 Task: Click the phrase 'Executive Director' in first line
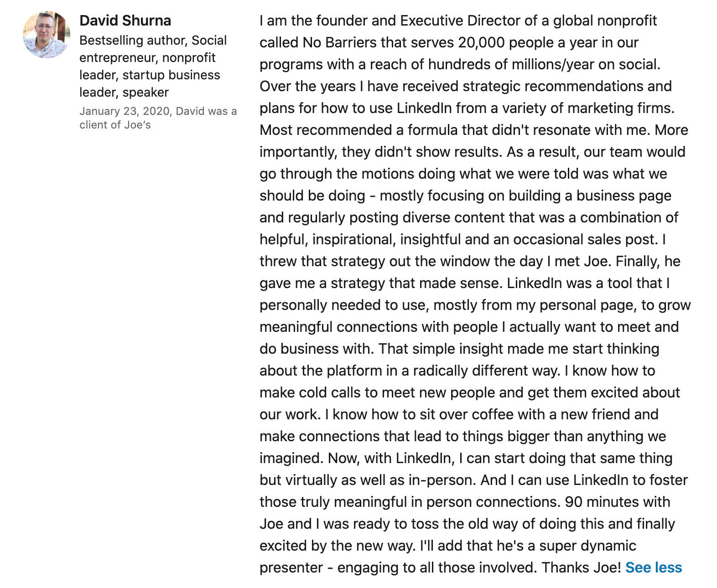point(460,21)
